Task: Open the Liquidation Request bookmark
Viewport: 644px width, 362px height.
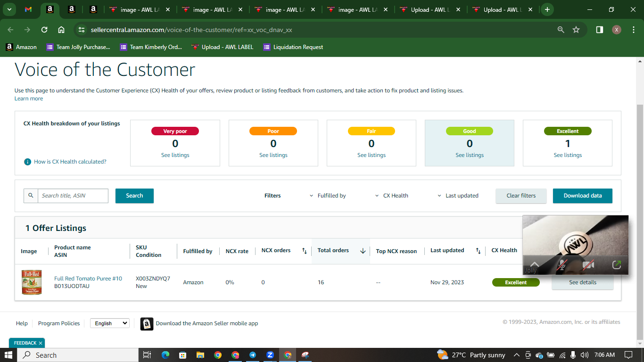Action: point(293,47)
